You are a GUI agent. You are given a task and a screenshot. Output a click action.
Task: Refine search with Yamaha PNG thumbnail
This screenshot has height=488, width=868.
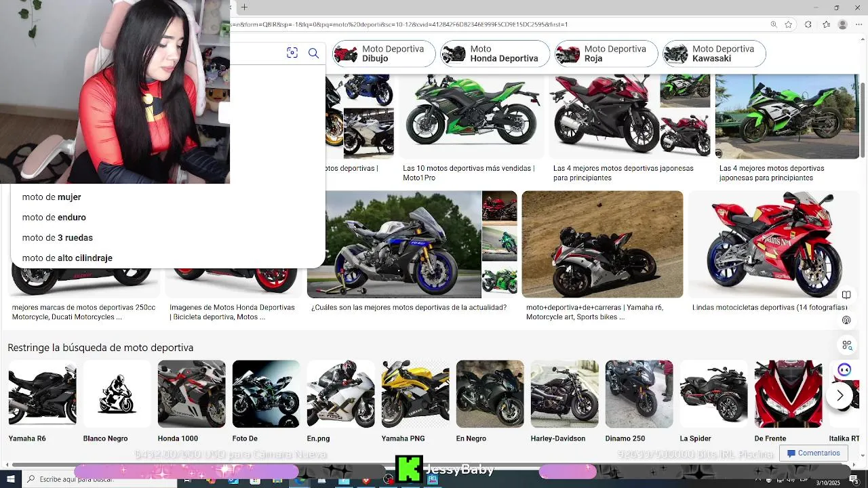[x=415, y=394]
